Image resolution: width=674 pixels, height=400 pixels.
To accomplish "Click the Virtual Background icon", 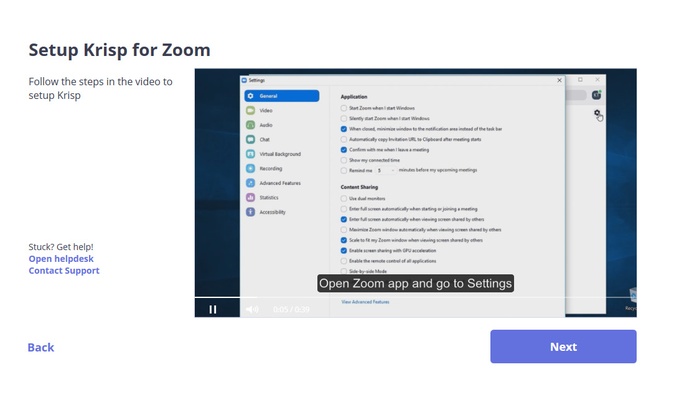I will [251, 154].
